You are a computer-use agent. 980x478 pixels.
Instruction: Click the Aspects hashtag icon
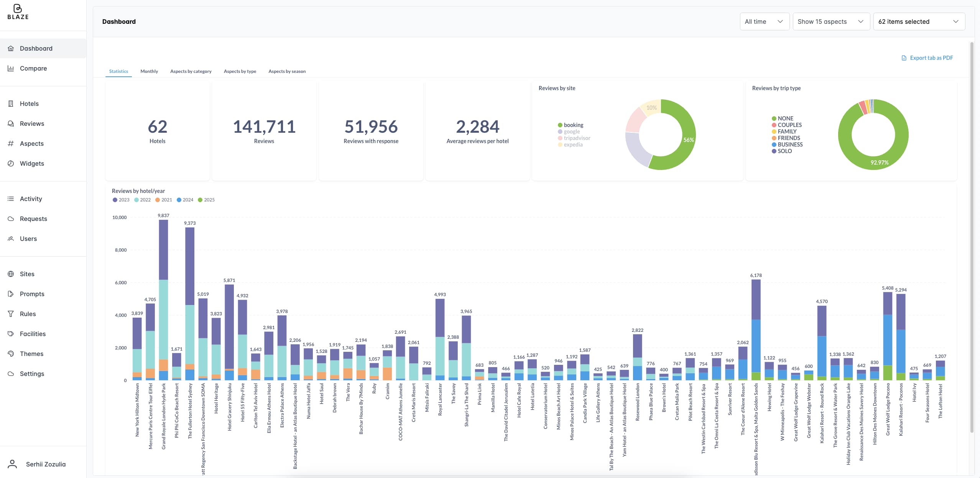(11, 143)
